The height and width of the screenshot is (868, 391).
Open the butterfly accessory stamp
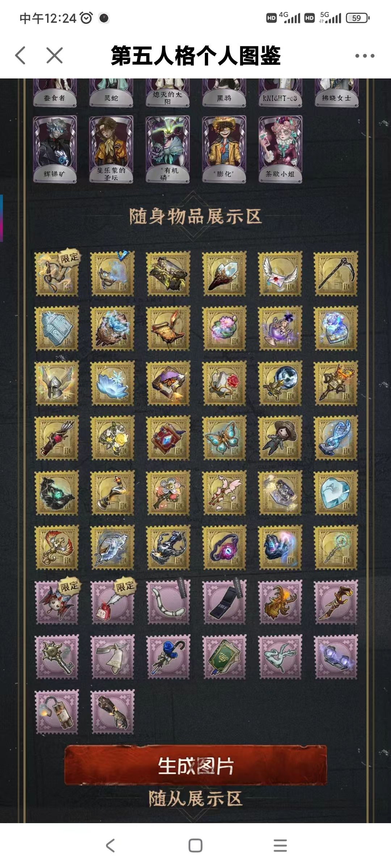pos(224,438)
